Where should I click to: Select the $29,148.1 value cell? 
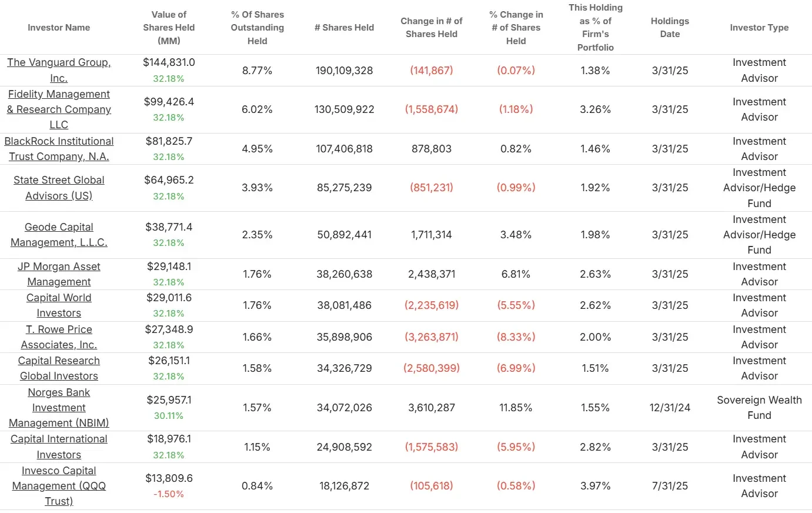click(169, 267)
